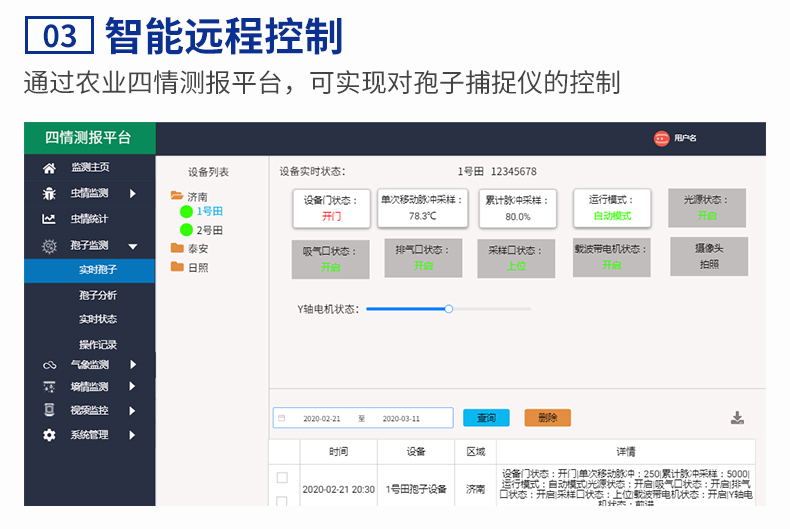Expand the 气象监测 menu arrow
Image resolution: width=790 pixels, height=529 pixels.
click(132, 365)
